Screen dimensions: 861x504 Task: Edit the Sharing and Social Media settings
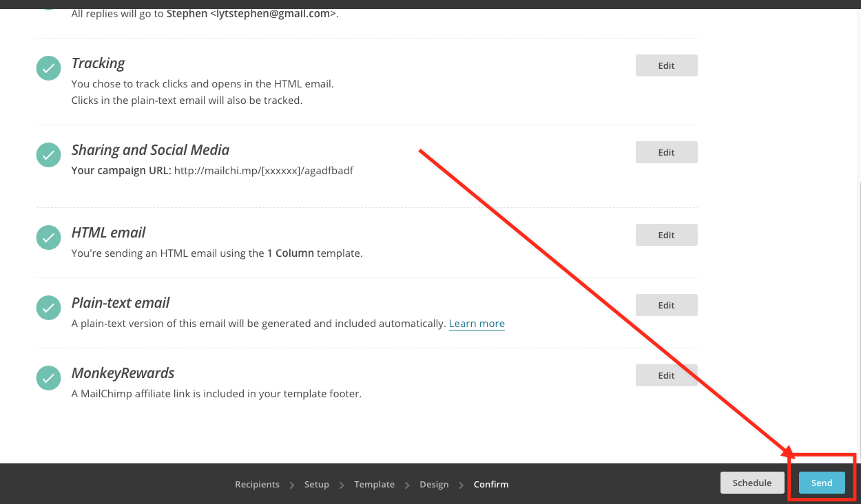666,152
